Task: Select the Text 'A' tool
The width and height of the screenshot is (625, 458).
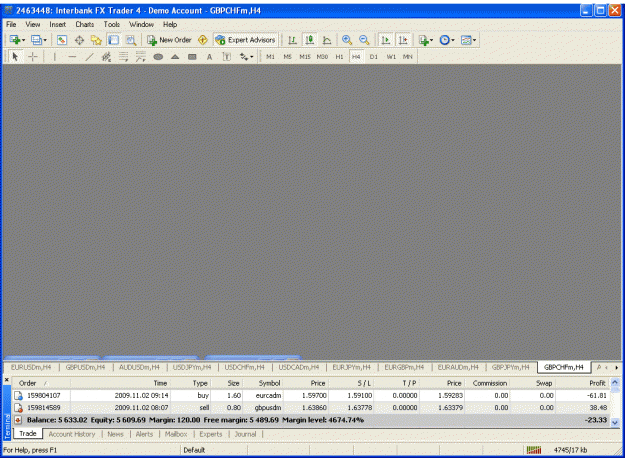Action: [x=209, y=57]
